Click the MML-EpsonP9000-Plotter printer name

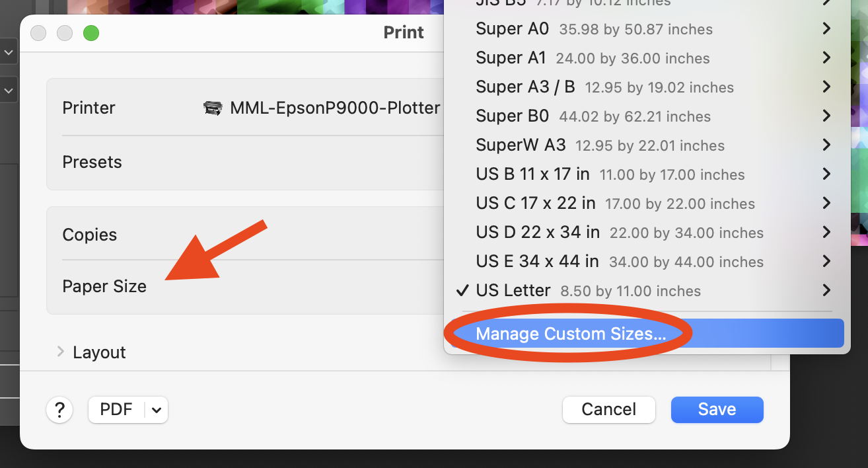[335, 108]
